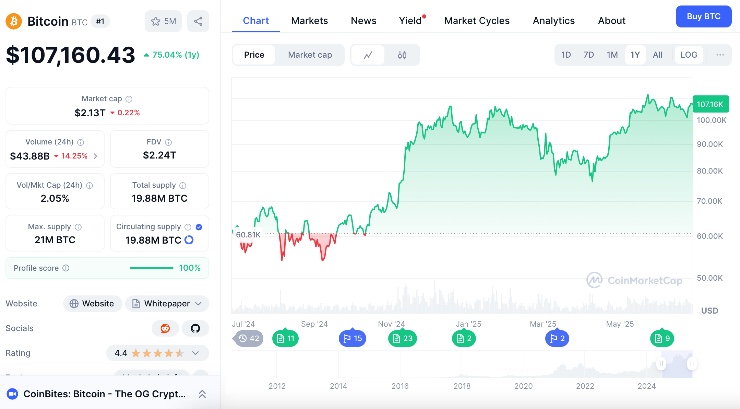Open the Reddit social link
Screen dimensions: 740x409
coord(165,328)
